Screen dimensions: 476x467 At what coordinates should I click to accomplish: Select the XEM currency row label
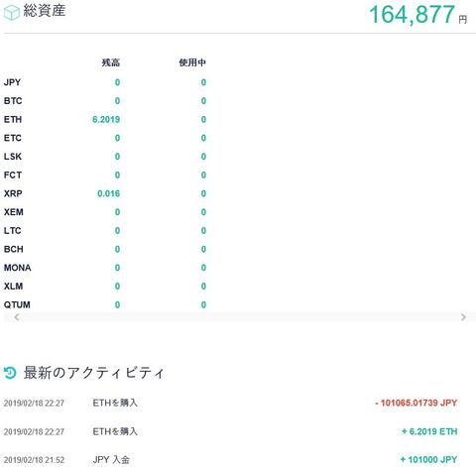pos(14,212)
